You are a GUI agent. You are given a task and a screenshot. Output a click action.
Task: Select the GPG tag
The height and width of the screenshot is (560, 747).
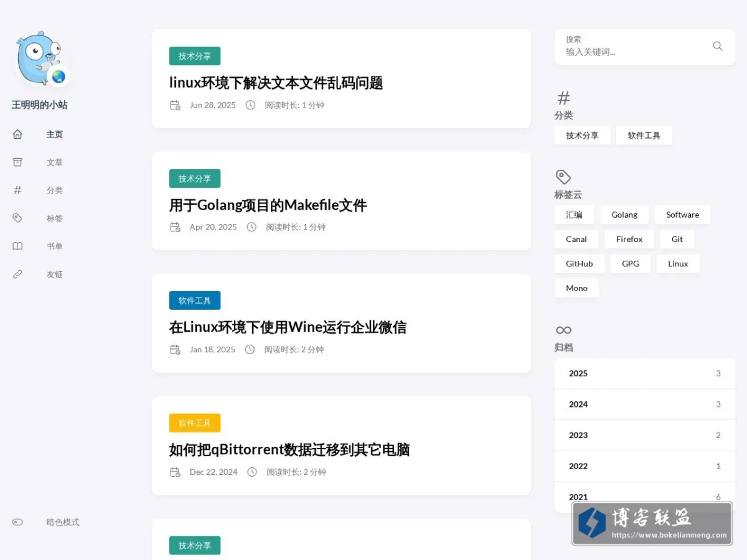(630, 264)
